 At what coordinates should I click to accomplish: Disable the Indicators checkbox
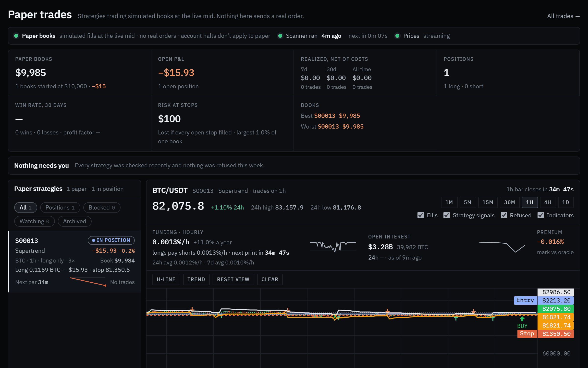click(541, 215)
